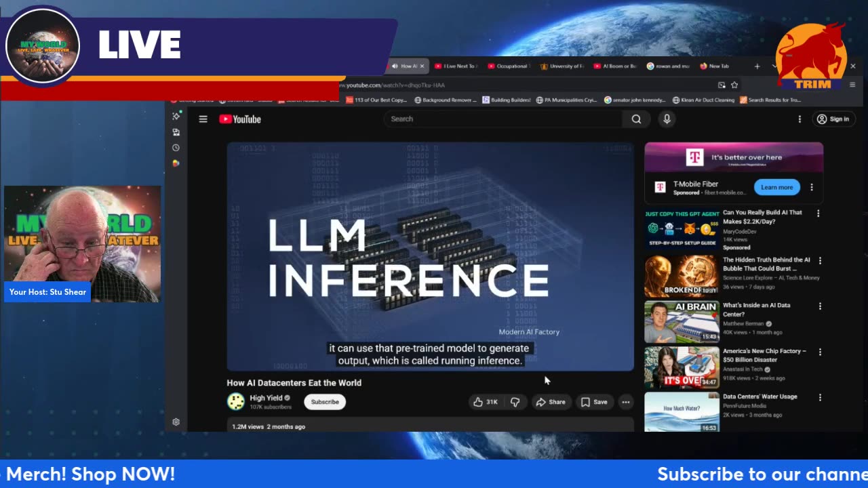Switch to the 'AI Boom or Bu' tab
868x488 pixels.
tap(614, 66)
